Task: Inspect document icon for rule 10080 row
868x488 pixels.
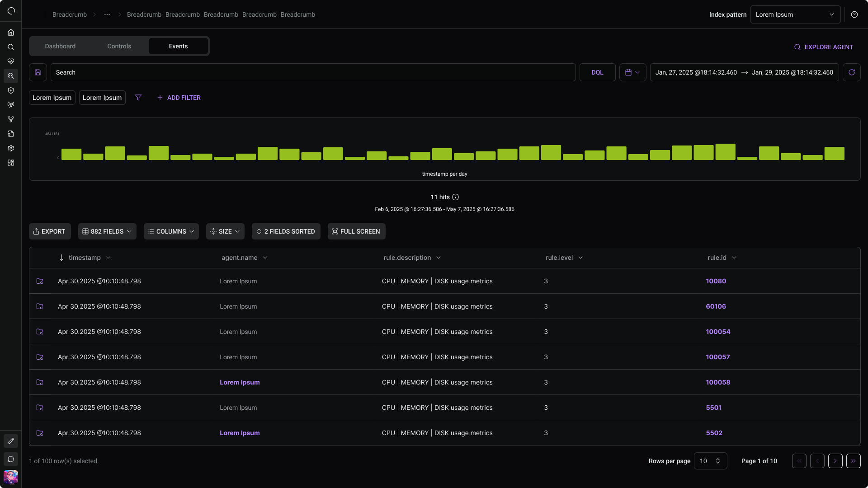Action: [x=40, y=281]
